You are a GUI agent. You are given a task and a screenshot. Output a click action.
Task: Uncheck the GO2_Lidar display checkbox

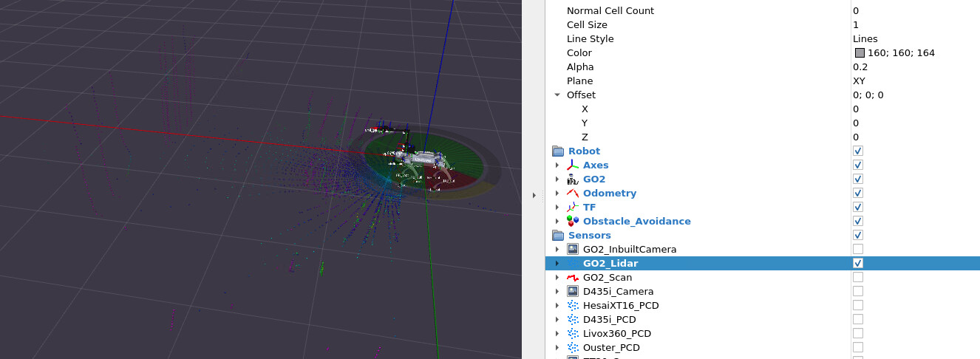coord(857,264)
